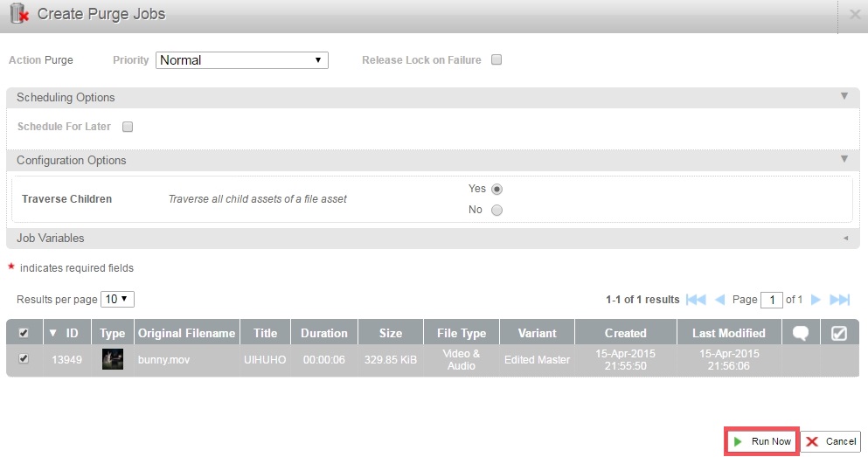Collapse the Scheduling Options section
The width and height of the screenshot is (868, 457).
[844, 97]
